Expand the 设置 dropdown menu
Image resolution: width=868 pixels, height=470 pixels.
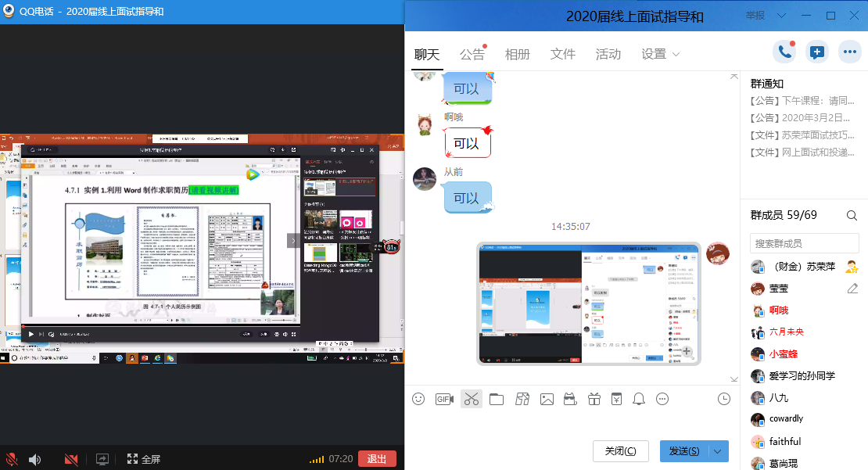point(661,54)
